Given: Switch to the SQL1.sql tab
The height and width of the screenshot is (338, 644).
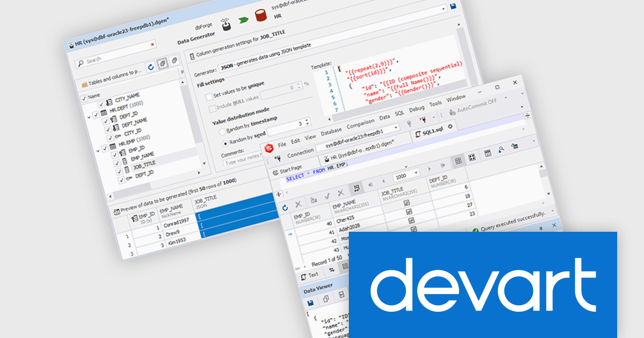Looking at the screenshot, I should click(433, 131).
